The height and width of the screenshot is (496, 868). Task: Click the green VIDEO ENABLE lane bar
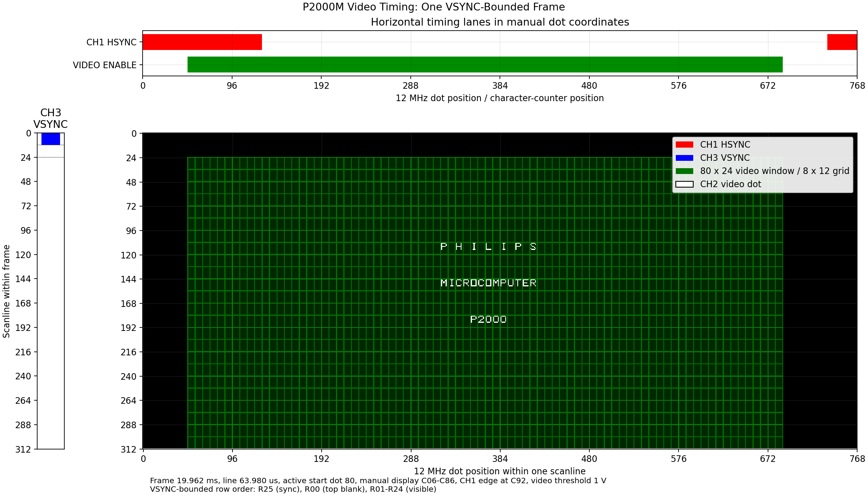485,65
